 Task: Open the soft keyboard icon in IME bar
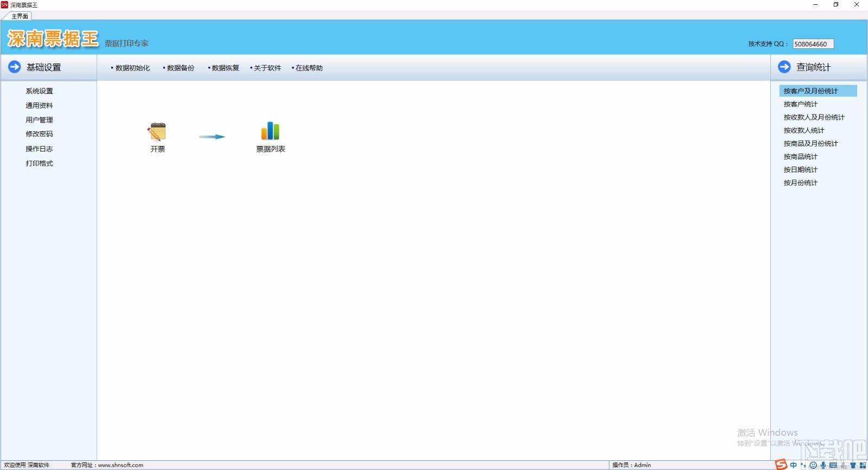point(833,465)
